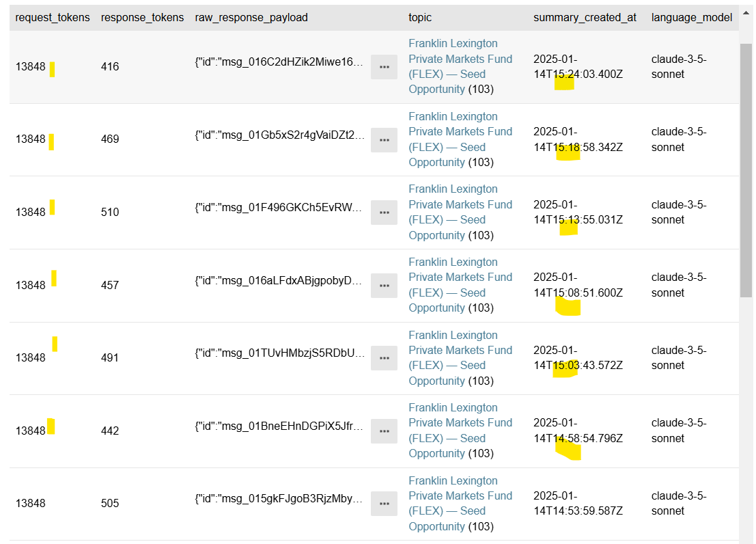The height and width of the screenshot is (544, 756).
Task: Click language_model column header
Action: click(x=691, y=17)
